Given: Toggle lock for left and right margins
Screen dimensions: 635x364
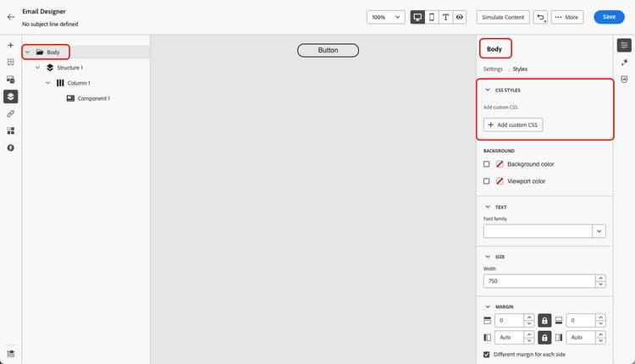Looking at the screenshot, I should pos(544,337).
